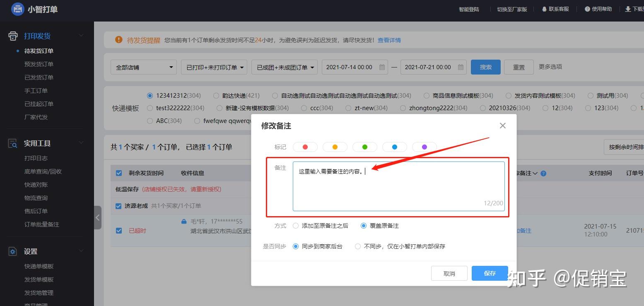
Task: Open 快递对账 in the sidebar
Action: pos(36,185)
